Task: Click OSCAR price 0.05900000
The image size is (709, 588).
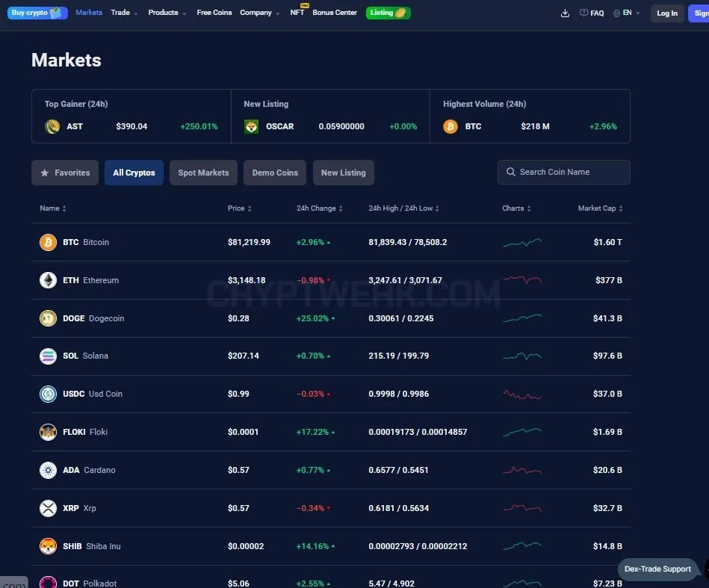Action: click(x=341, y=127)
